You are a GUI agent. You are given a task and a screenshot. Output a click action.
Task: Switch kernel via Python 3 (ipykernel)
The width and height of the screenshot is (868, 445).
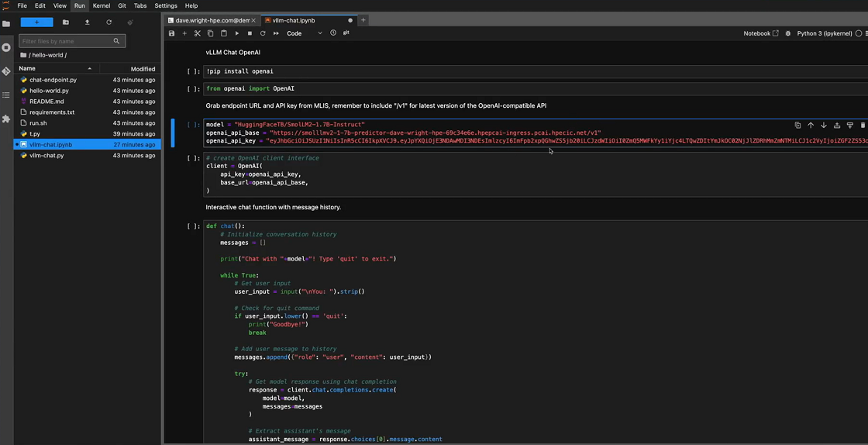825,33
